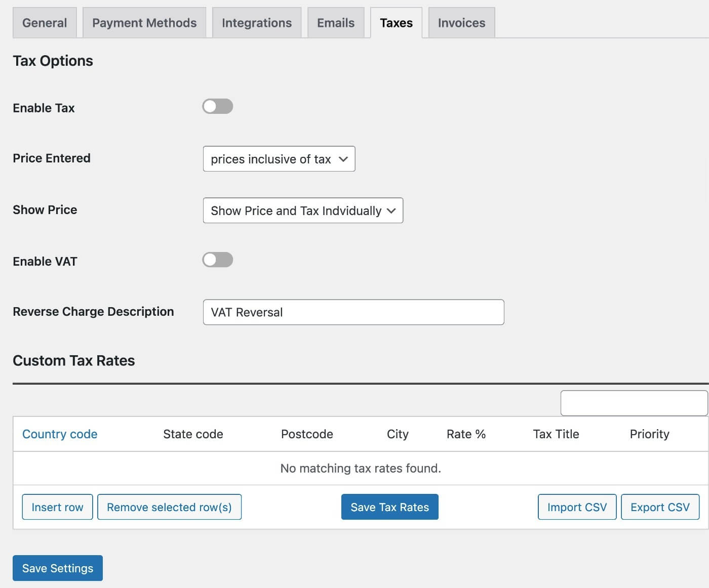Focus the tax rates search box

(x=634, y=403)
